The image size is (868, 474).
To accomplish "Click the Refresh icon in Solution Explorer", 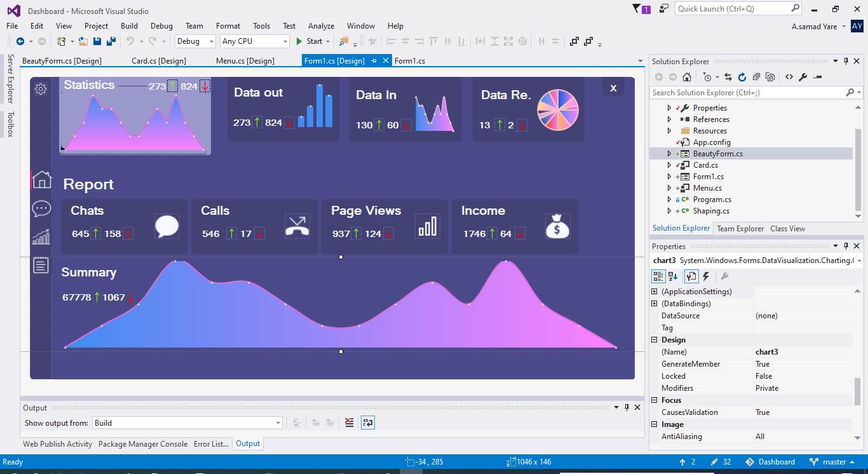I will click(x=742, y=77).
